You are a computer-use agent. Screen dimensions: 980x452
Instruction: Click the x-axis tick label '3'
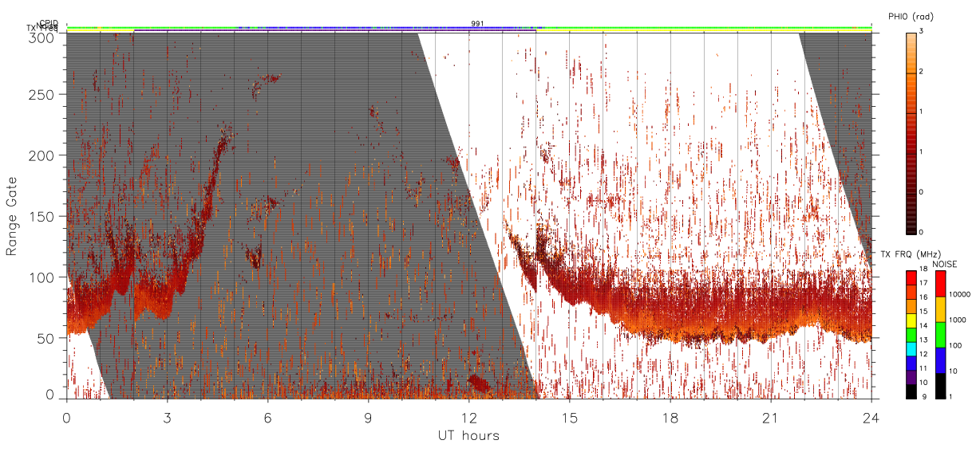pos(167,418)
